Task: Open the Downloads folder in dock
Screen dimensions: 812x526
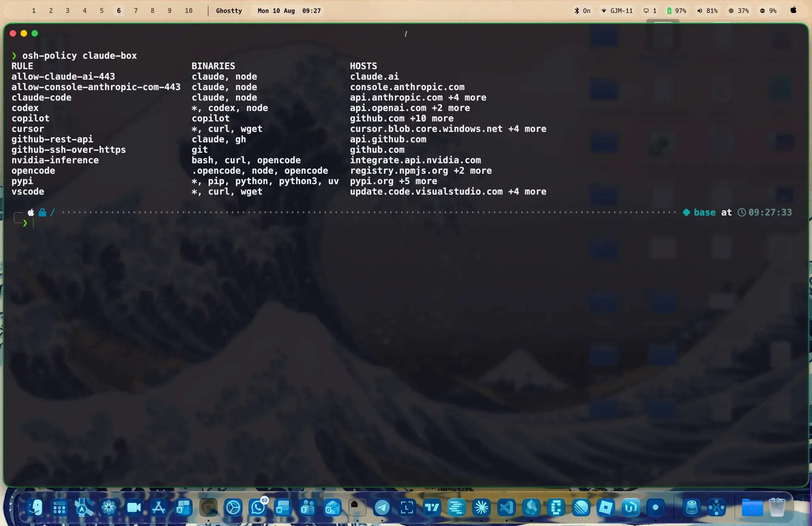Action: (x=752, y=507)
